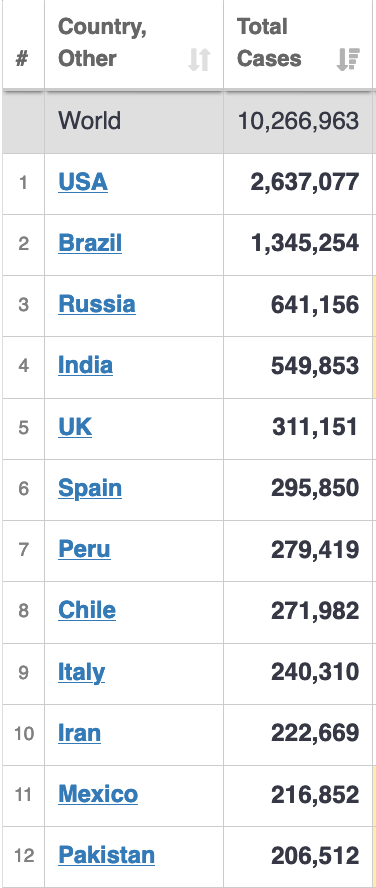Select the India link
376x888 pixels.
click(x=86, y=365)
